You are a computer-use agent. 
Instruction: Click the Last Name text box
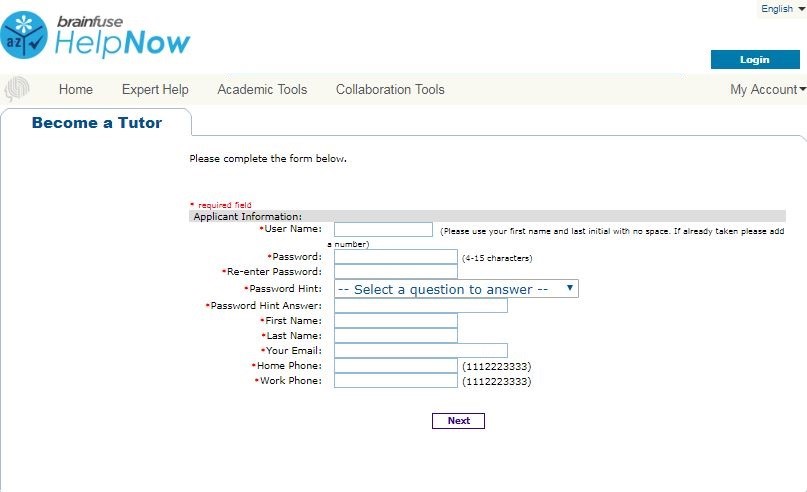click(x=395, y=336)
